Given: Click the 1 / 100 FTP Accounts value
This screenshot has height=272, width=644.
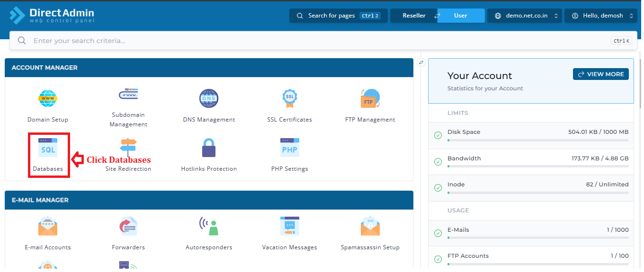Looking at the screenshot, I should click(620, 256).
